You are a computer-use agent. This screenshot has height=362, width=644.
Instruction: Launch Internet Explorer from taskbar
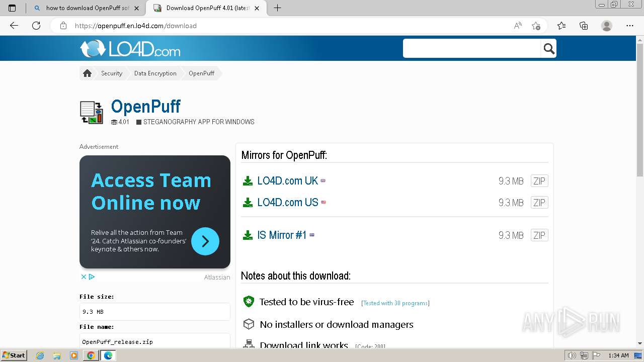click(x=40, y=355)
